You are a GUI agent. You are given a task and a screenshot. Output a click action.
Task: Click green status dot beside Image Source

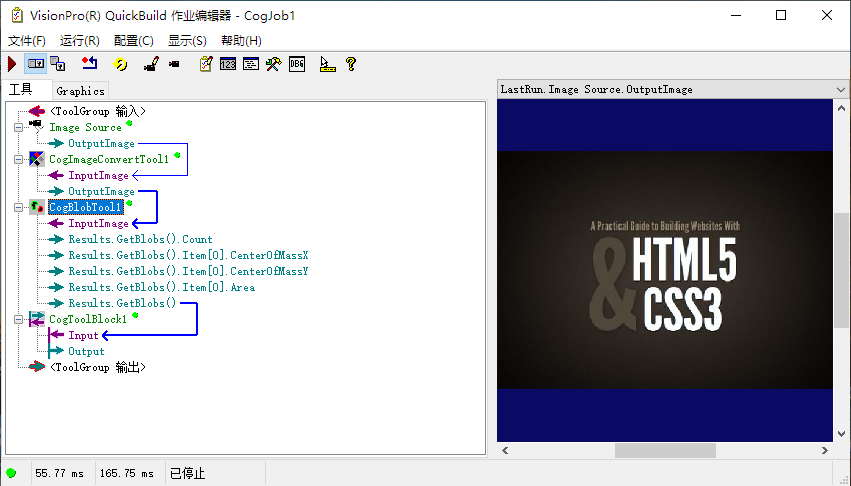129,123
